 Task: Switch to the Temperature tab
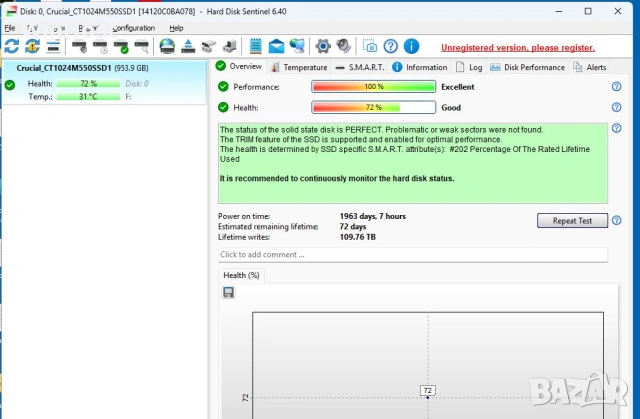tap(299, 67)
